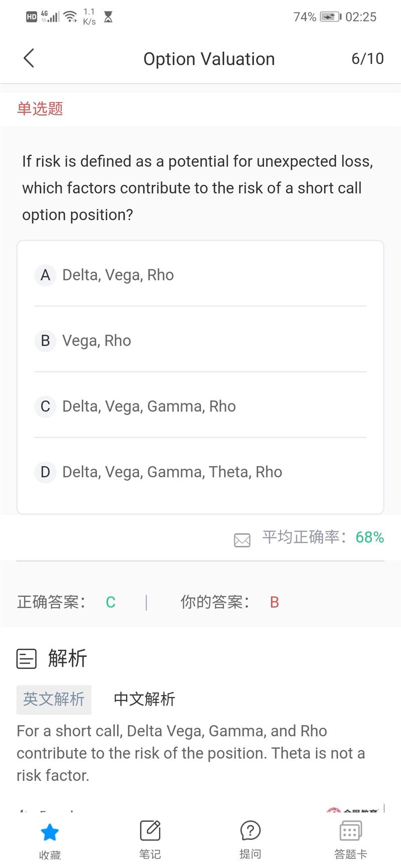Open the answer card icon

click(x=350, y=831)
